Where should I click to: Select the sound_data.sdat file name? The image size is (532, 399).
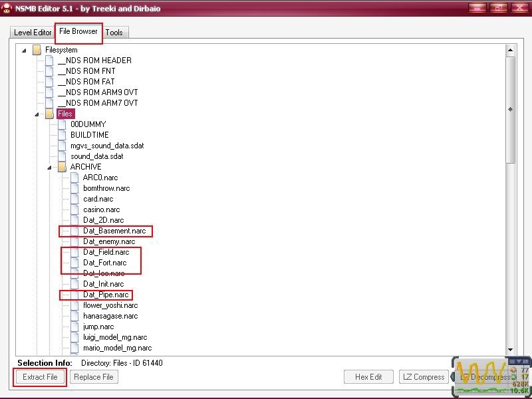(96, 156)
